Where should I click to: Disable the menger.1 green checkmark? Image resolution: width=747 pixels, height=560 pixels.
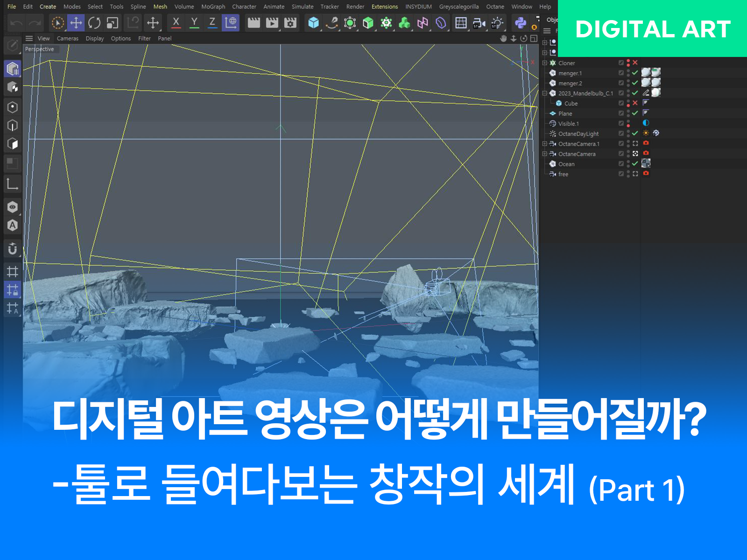coord(635,73)
